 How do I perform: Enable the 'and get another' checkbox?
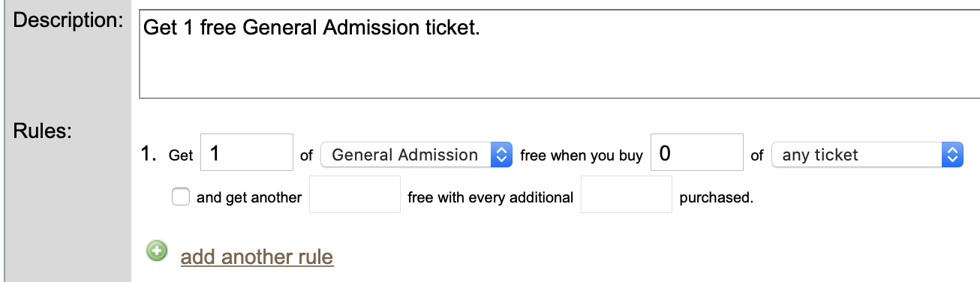coord(180,197)
